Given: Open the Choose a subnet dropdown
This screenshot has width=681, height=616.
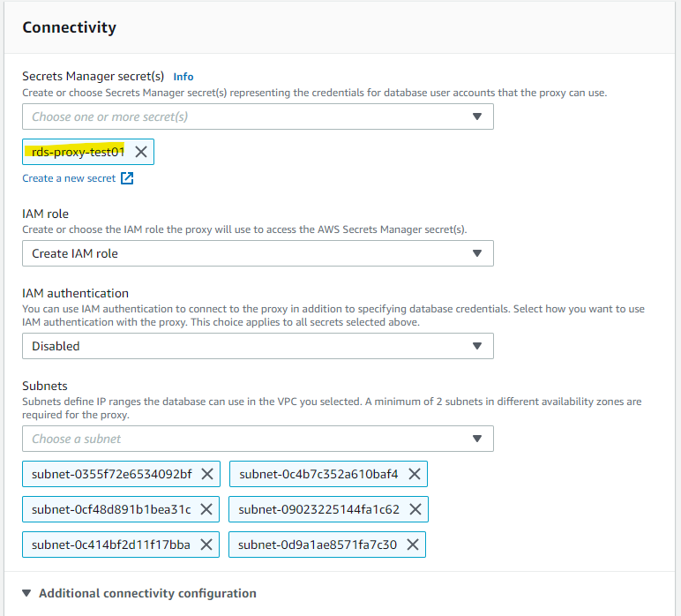Looking at the screenshot, I should 258,439.
